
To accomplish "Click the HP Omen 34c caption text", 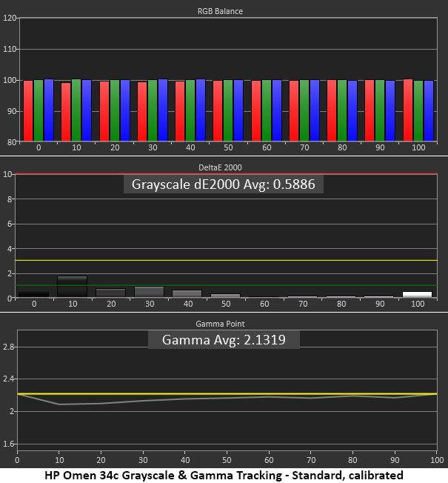I will click(x=224, y=475).
